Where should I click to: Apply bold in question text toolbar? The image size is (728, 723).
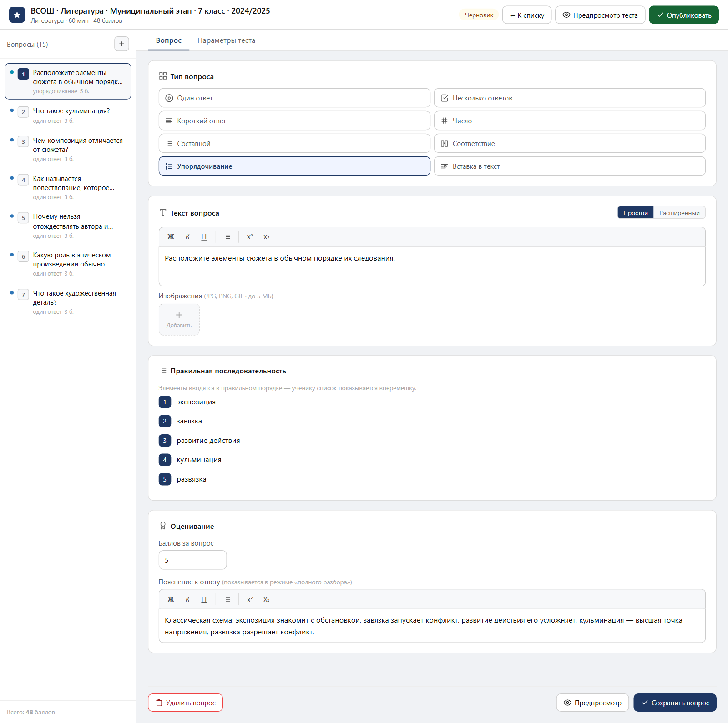click(171, 237)
